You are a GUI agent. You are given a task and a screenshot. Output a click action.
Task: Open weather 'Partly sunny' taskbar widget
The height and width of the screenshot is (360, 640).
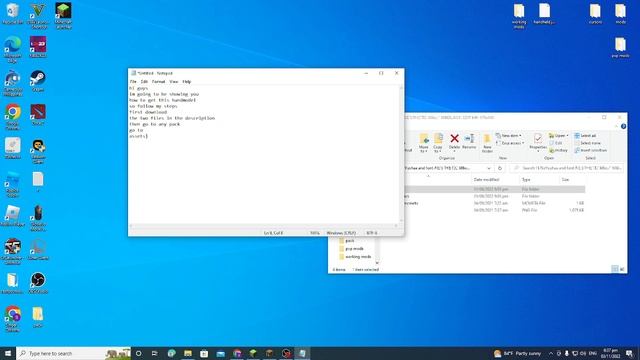click(518, 353)
